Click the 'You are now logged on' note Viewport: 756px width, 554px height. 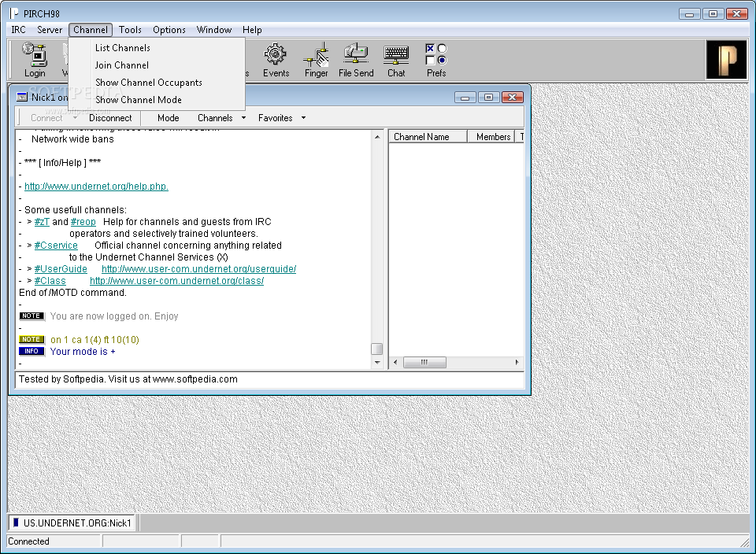pos(113,316)
